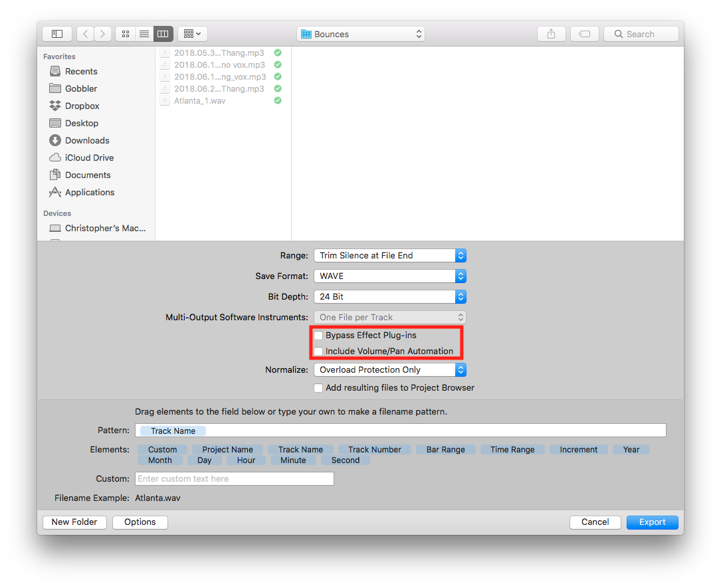The width and height of the screenshot is (721, 588).
Task: Click the Edit Tags toolbar icon
Action: click(x=584, y=34)
